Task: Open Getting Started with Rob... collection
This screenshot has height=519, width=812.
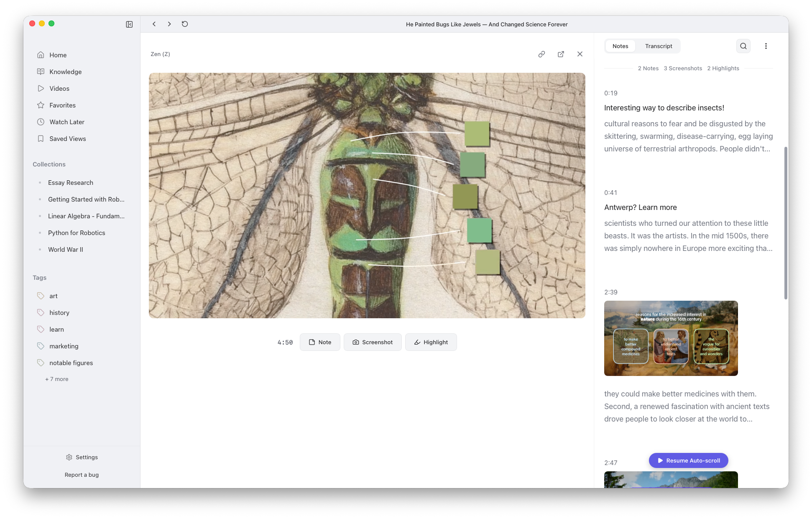Action: click(x=86, y=199)
